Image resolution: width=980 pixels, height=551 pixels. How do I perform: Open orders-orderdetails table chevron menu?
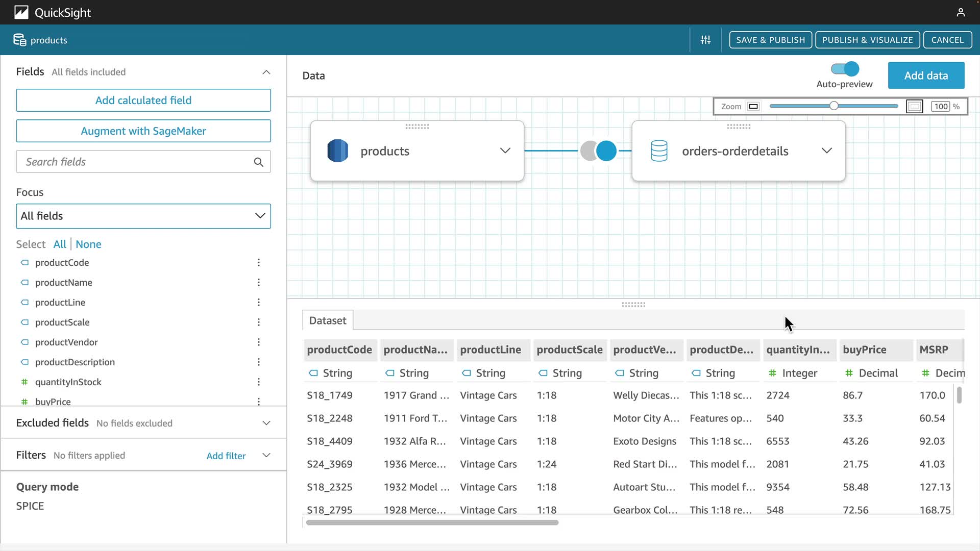pos(826,151)
